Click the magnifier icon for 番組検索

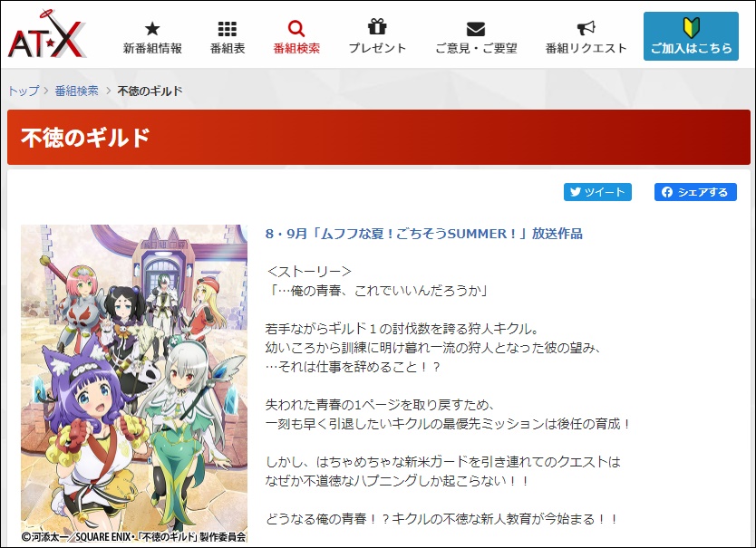(296, 28)
